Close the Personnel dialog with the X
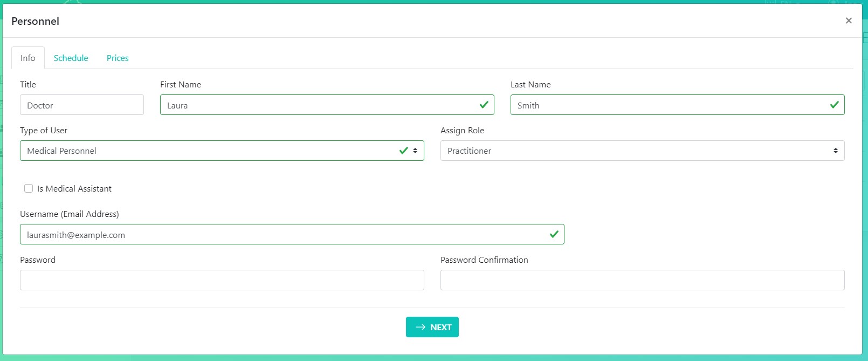This screenshot has width=868, height=361. (849, 21)
